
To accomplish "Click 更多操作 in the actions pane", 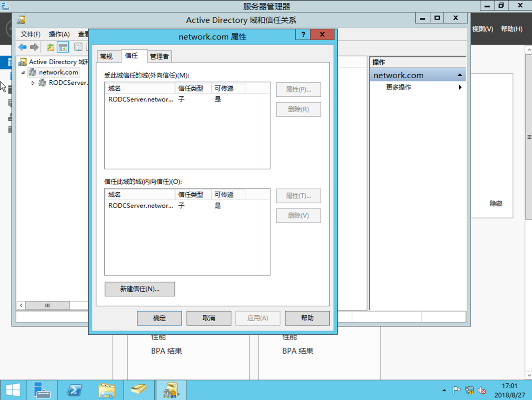I will coord(399,87).
